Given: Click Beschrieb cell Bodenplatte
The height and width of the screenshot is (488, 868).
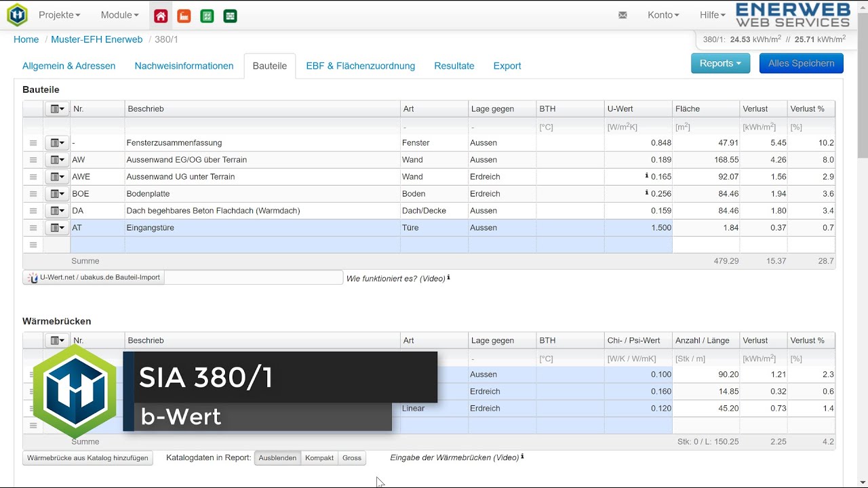Looking at the screenshot, I should click(x=262, y=194).
